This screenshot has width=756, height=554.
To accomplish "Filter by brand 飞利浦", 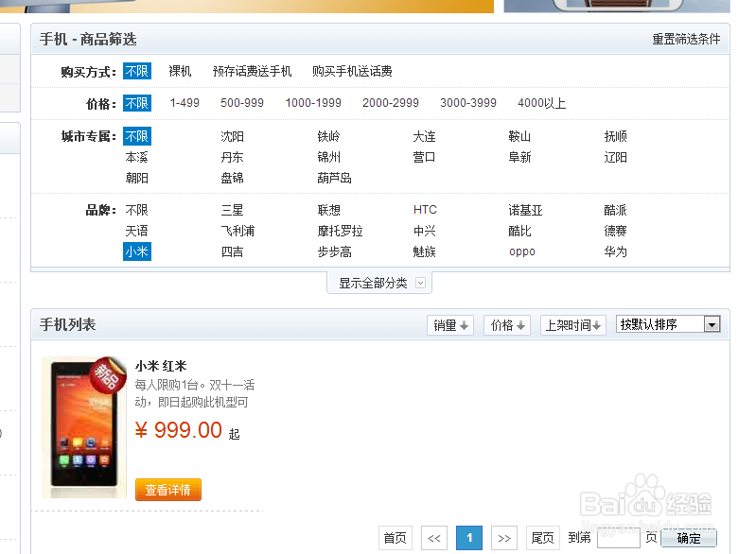I will 237,231.
